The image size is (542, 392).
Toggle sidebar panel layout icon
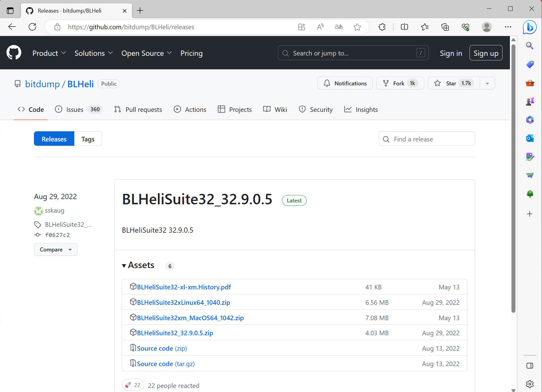coord(530,366)
